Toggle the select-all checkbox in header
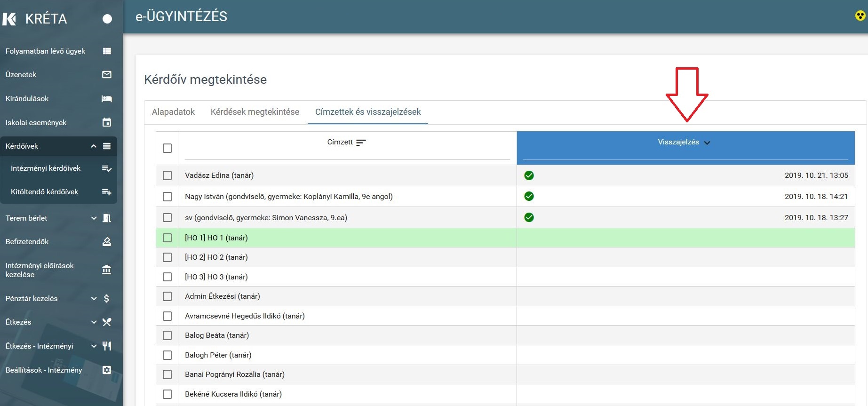 coord(167,148)
